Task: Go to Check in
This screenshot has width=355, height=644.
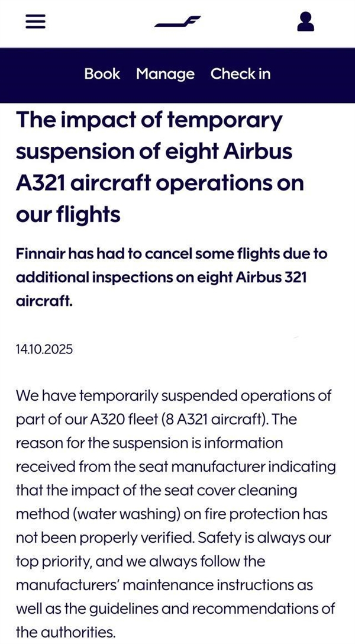Action: tap(240, 74)
